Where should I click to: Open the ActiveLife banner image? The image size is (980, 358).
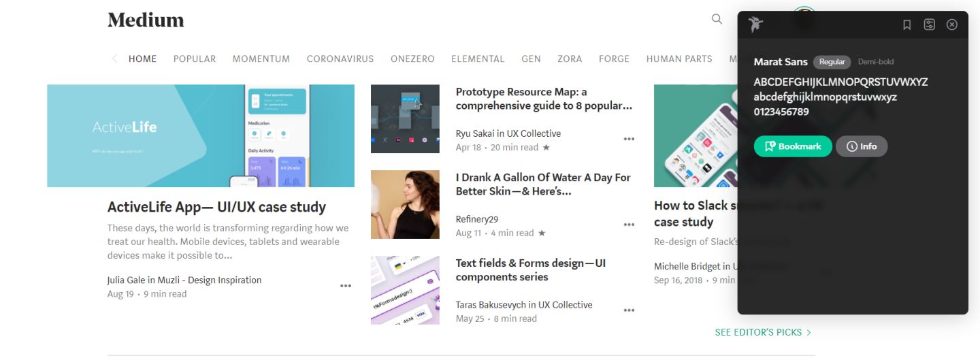pyautogui.click(x=201, y=135)
